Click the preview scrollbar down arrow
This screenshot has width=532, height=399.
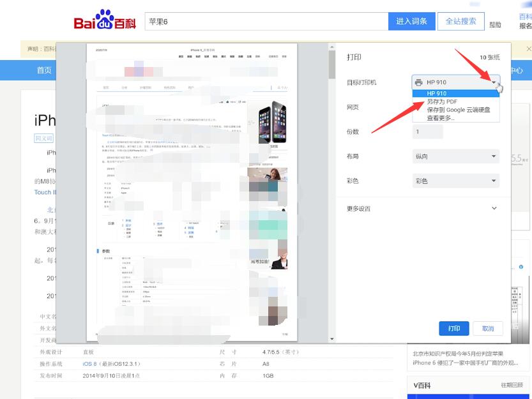(x=332, y=338)
